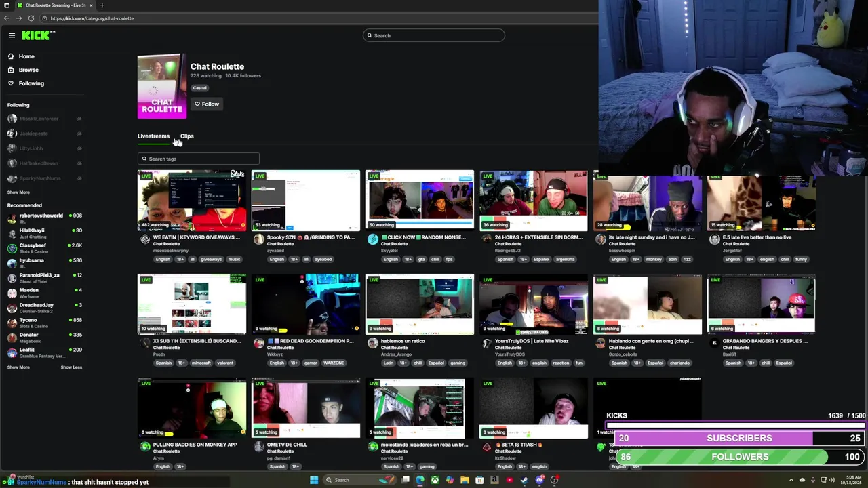Open Xbox app from taskbar
This screenshot has width=868, height=488.
(x=435, y=480)
